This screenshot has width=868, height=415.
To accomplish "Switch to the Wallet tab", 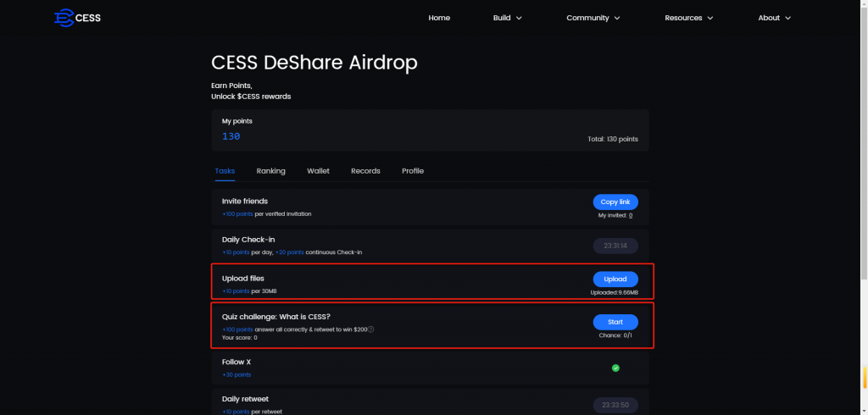I will point(319,171).
